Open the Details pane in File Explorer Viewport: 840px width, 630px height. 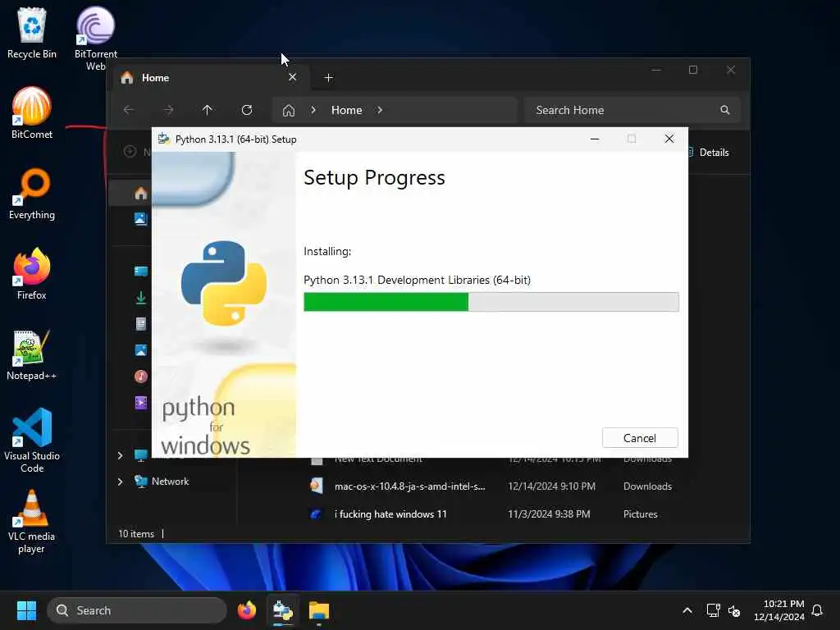click(708, 152)
